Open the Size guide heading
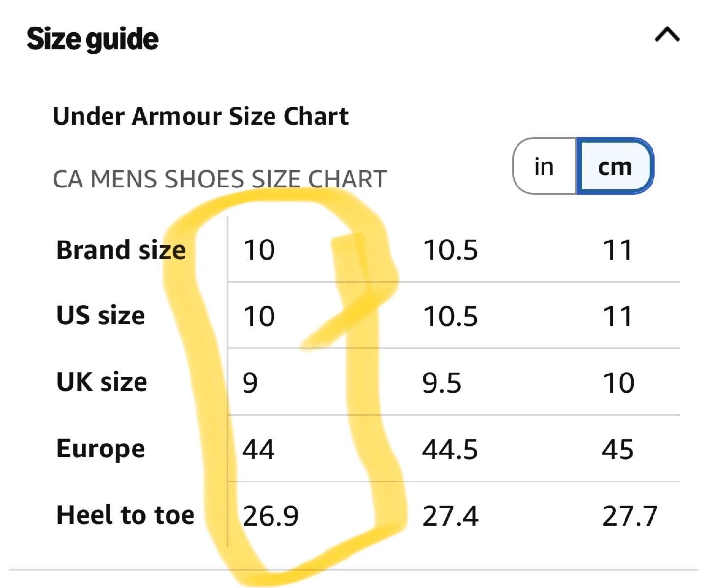The width and height of the screenshot is (707, 588). coord(93,39)
